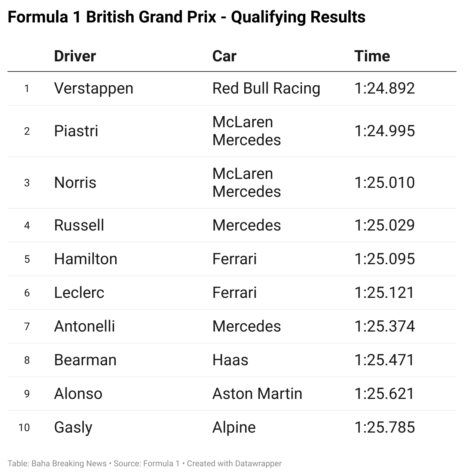This screenshot has height=476, width=464.
Task: Click position number 10 in the table
Action: pos(24,427)
